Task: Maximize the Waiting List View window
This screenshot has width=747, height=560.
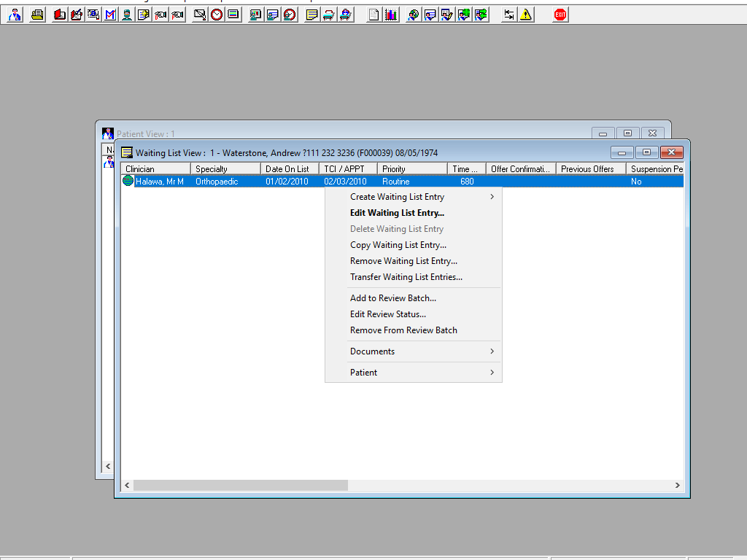Action: coord(646,152)
